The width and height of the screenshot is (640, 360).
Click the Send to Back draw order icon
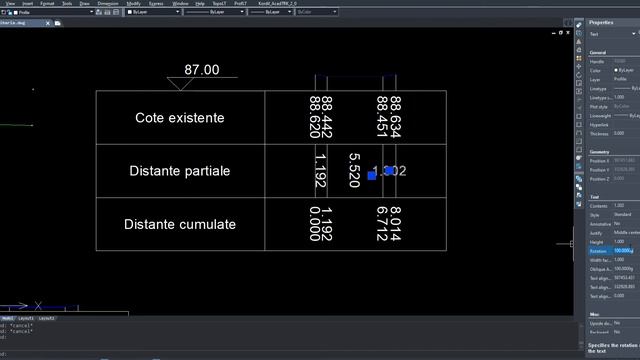[579, 187]
